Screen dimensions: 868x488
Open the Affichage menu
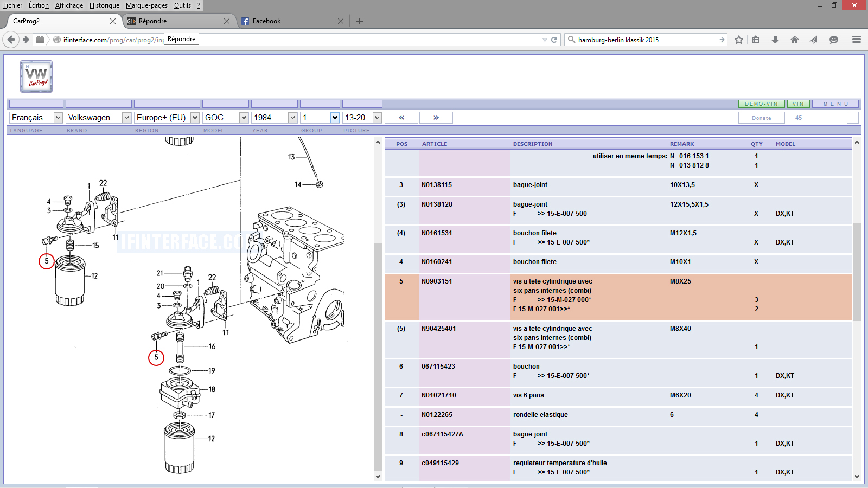coord(69,5)
